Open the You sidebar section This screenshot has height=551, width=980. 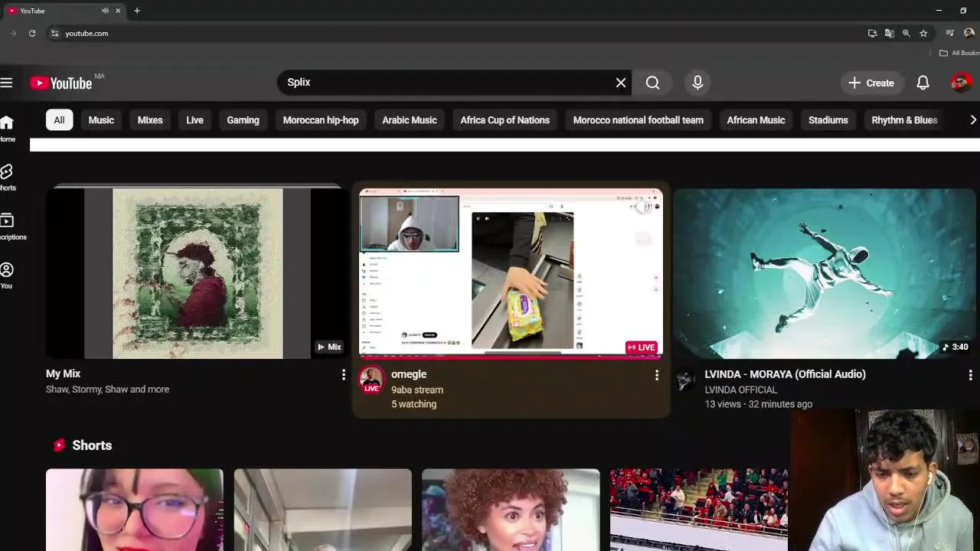pyautogui.click(x=7, y=275)
